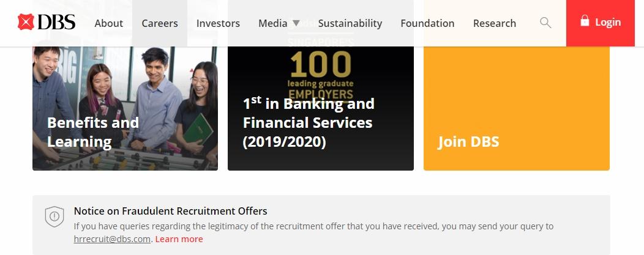
Task: Click the padlock icon beside Login
Action: click(x=585, y=21)
